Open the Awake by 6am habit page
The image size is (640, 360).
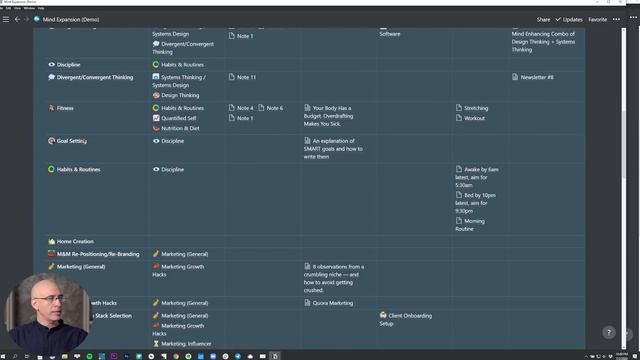tap(477, 177)
